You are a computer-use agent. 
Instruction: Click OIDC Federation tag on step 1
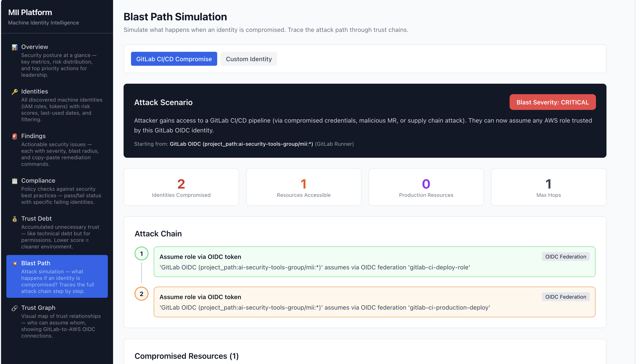coord(565,257)
